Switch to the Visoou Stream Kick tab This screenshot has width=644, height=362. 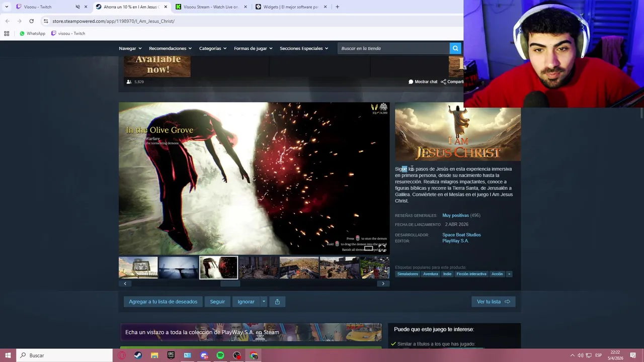(210, 7)
